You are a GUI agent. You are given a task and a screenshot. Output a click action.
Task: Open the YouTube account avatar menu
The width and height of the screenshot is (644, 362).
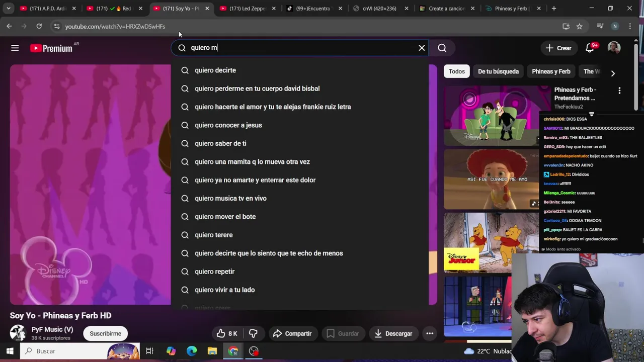(614, 48)
